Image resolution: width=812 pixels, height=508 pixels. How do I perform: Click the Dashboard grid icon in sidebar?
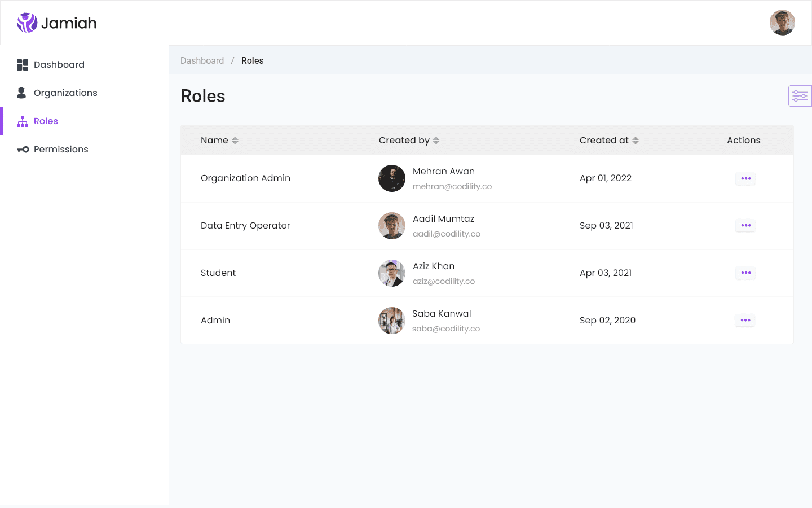click(23, 65)
